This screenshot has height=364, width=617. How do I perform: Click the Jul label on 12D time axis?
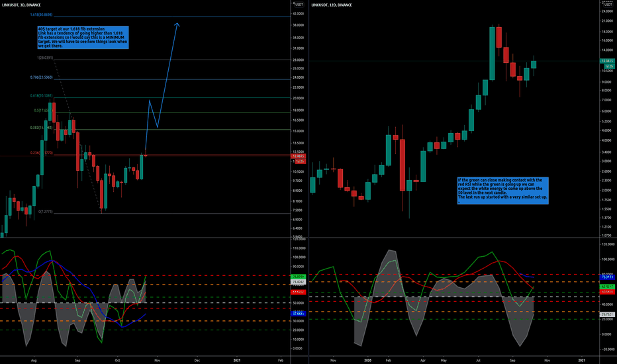(x=479, y=360)
